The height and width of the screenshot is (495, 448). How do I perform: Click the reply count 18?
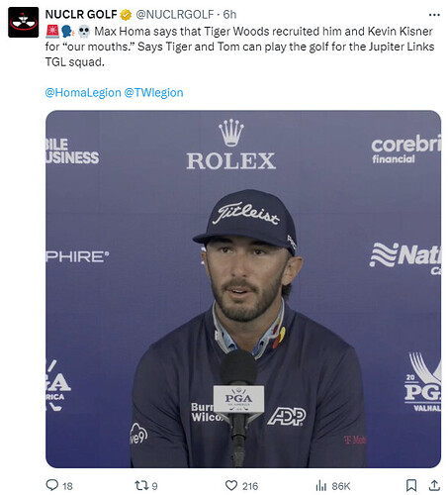tap(67, 486)
